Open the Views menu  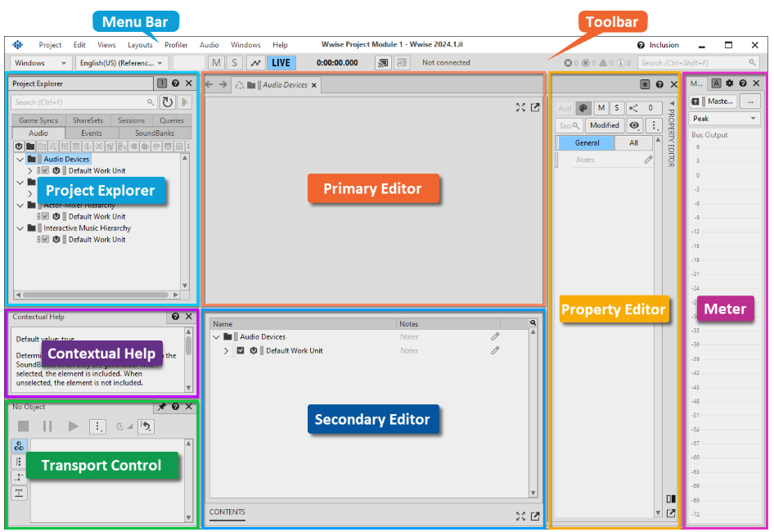106,44
